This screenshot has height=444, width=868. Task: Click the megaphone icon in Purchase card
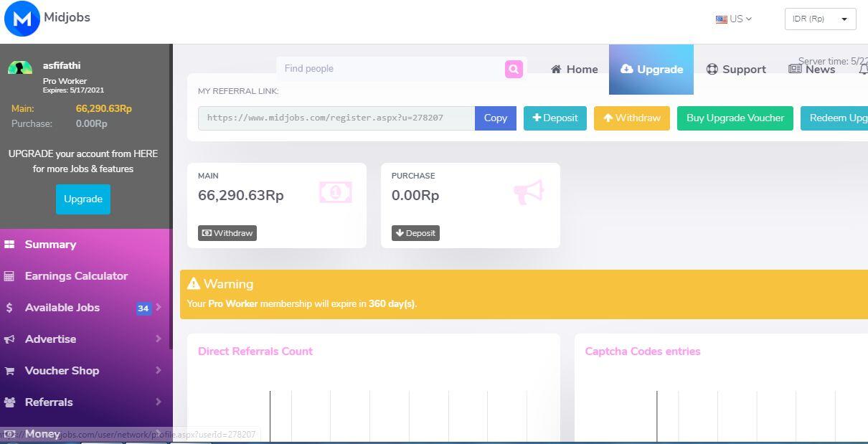(529, 192)
